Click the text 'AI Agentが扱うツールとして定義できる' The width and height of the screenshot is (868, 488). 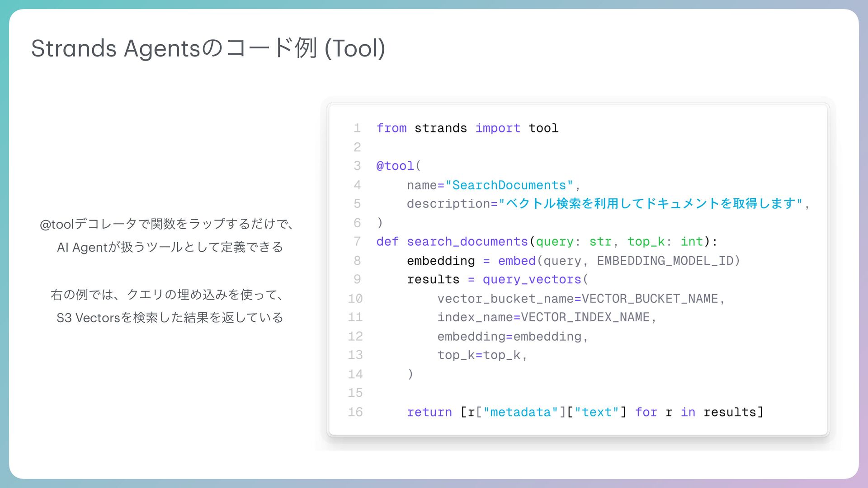point(170,247)
